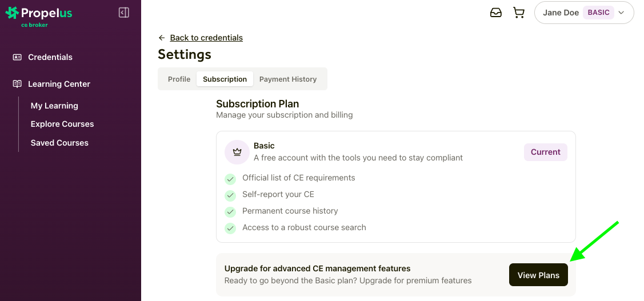
Task: Click the Learning Center book icon
Action: [x=17, y=84]
